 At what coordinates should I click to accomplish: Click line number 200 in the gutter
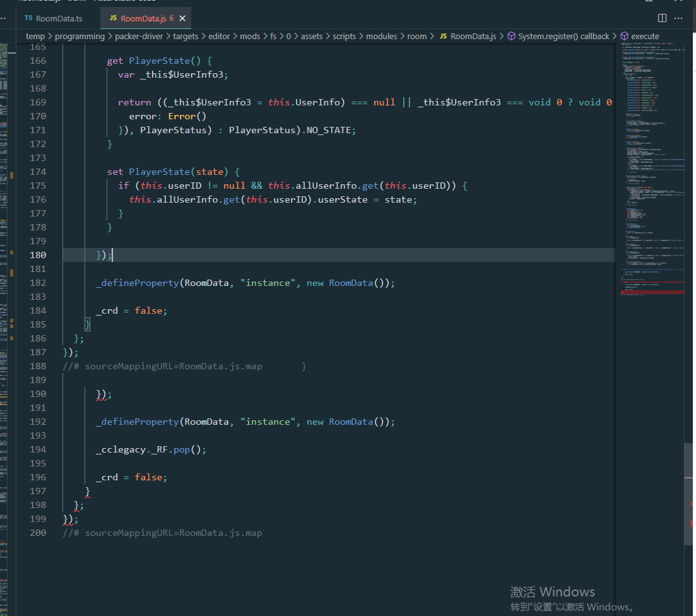click(x=38, y=533)
